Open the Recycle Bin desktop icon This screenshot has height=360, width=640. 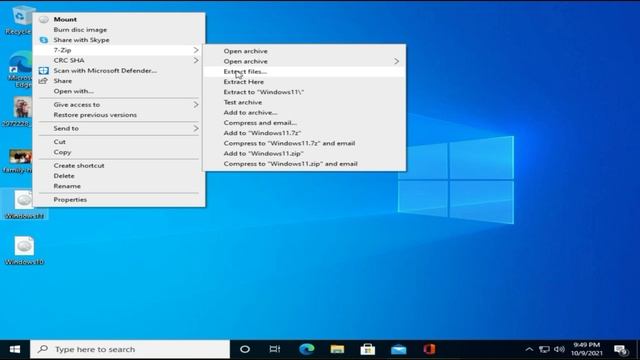pos(18,20)
